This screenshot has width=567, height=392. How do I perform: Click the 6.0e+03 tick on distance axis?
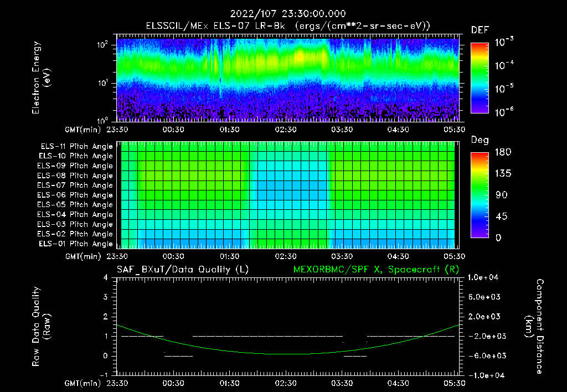pyautogui.click(x=484, y=297)
